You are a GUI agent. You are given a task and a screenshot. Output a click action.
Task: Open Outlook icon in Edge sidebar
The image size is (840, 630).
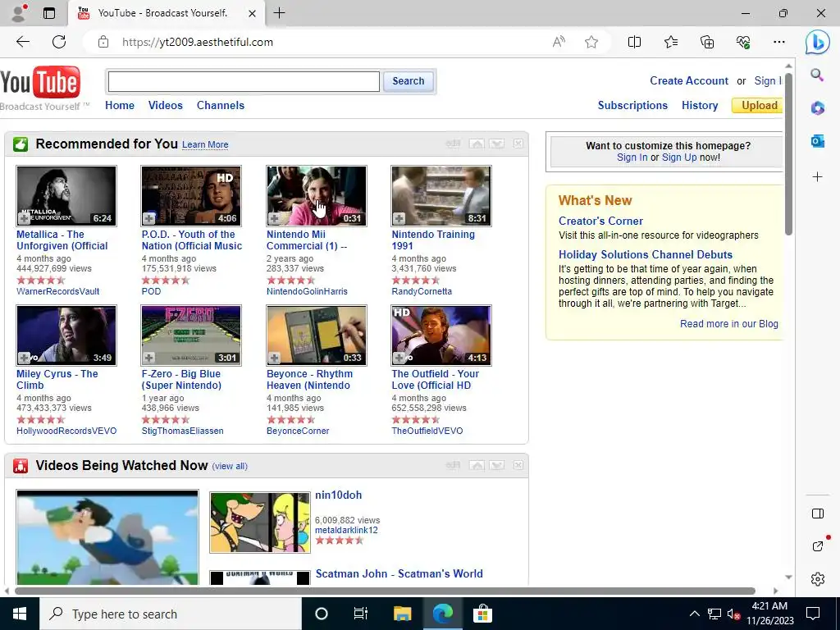818,141
